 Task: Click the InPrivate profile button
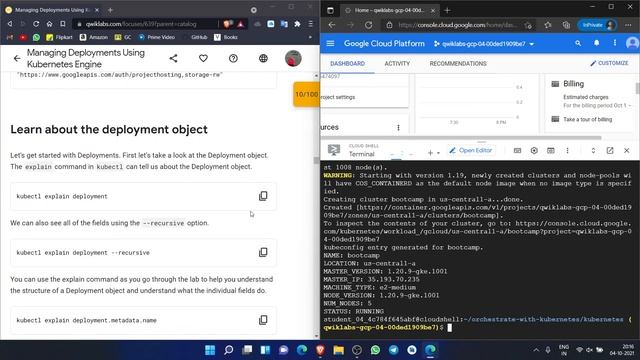pos(597,25)
